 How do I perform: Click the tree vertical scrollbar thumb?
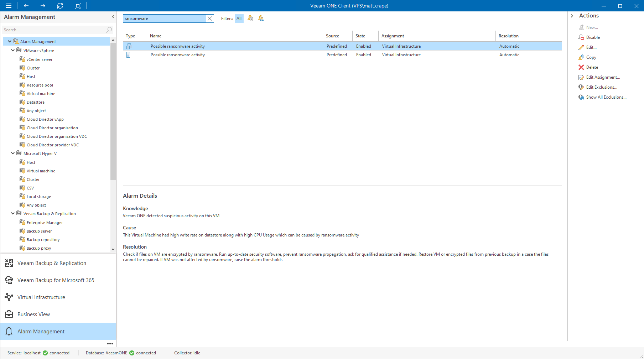tap(113, 111)
